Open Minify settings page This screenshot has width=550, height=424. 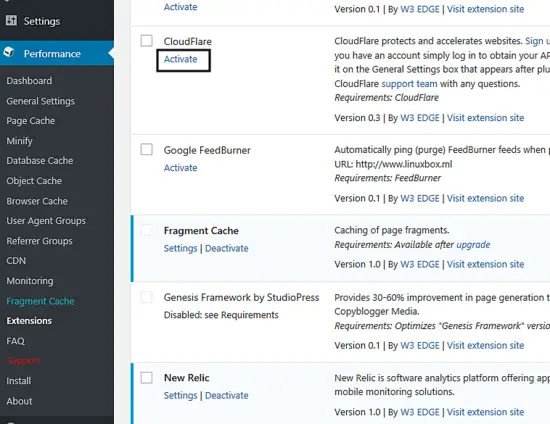(x=19, y=141)
